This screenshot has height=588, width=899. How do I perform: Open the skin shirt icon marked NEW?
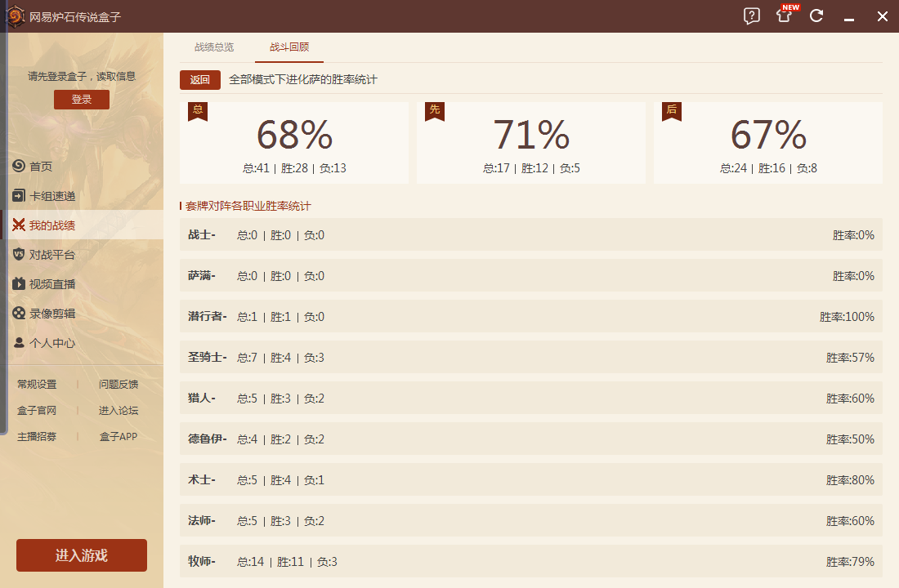click(x=785, y=16)
